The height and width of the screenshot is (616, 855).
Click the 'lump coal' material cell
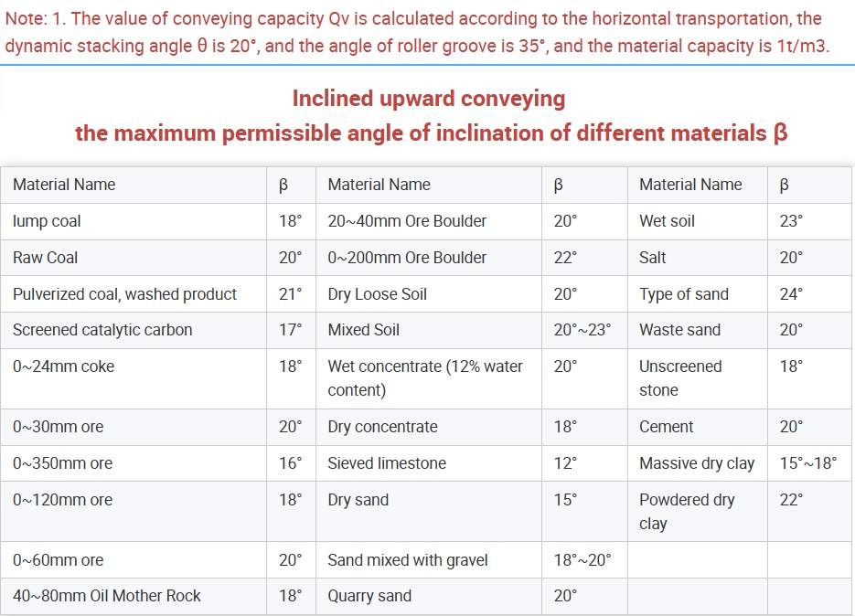click(48, 221)
